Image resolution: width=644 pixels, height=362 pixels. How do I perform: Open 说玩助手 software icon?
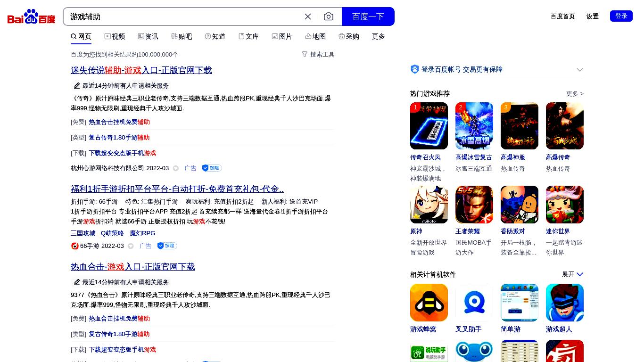[429, 351]
